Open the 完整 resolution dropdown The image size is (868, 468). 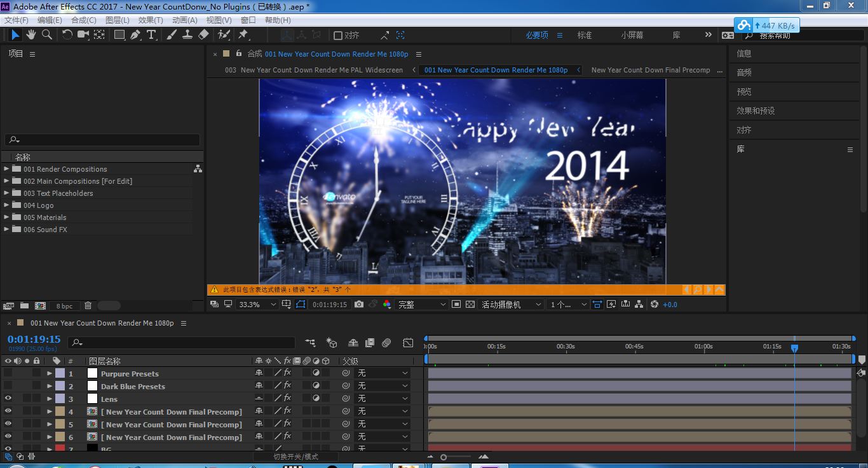[422, 305]
